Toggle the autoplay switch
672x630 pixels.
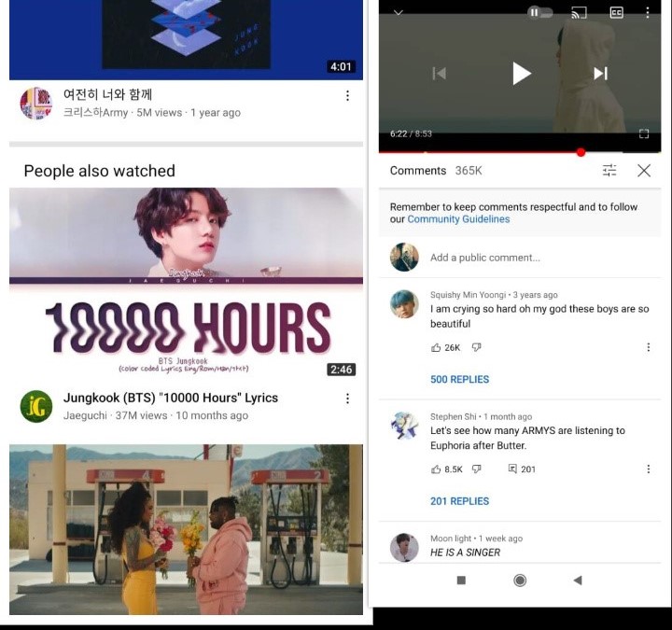click(539, 12)
